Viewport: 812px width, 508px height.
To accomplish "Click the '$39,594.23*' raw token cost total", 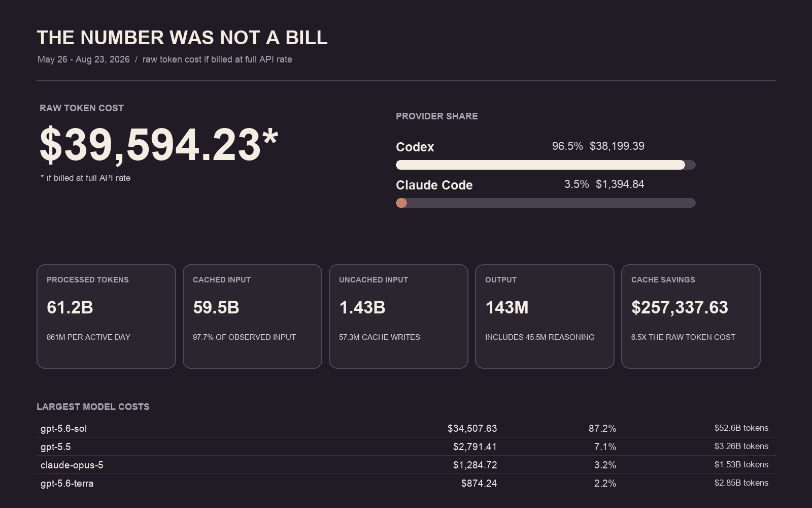I will click(x=159, y=145).
